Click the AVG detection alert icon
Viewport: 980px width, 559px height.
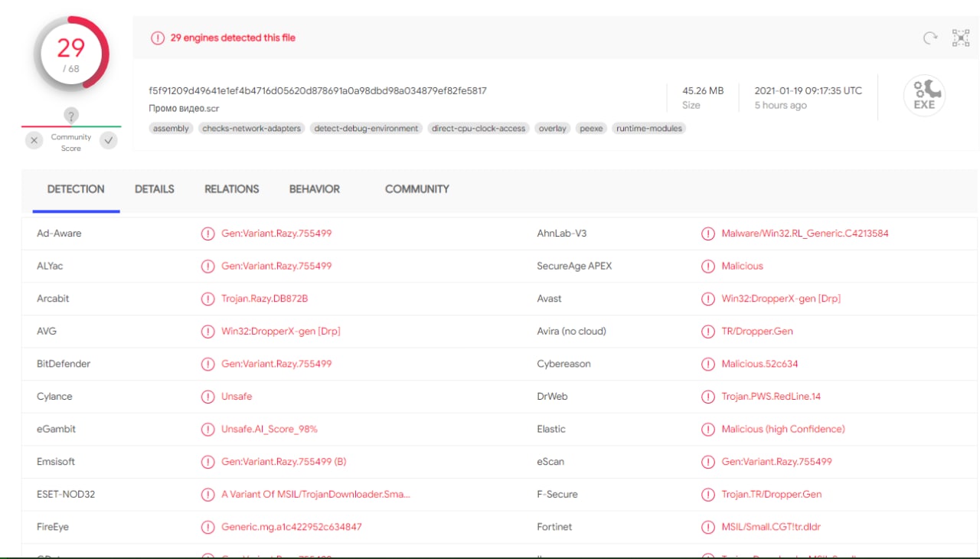(207, 332)
